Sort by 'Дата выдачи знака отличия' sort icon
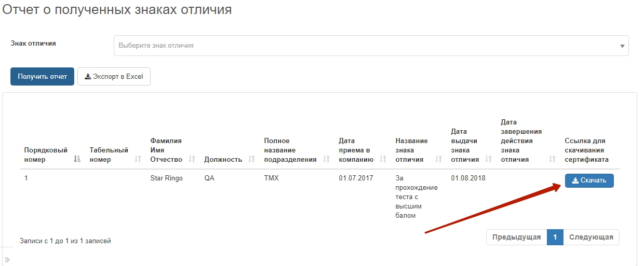Screen dimensions: 644x266 tap(488, 159)
